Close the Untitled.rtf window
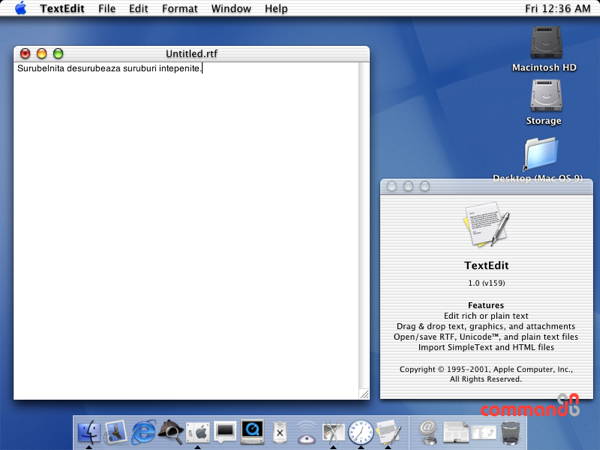Image resolution: width=600 pixels, height=450 pixels. coord(25,54)
